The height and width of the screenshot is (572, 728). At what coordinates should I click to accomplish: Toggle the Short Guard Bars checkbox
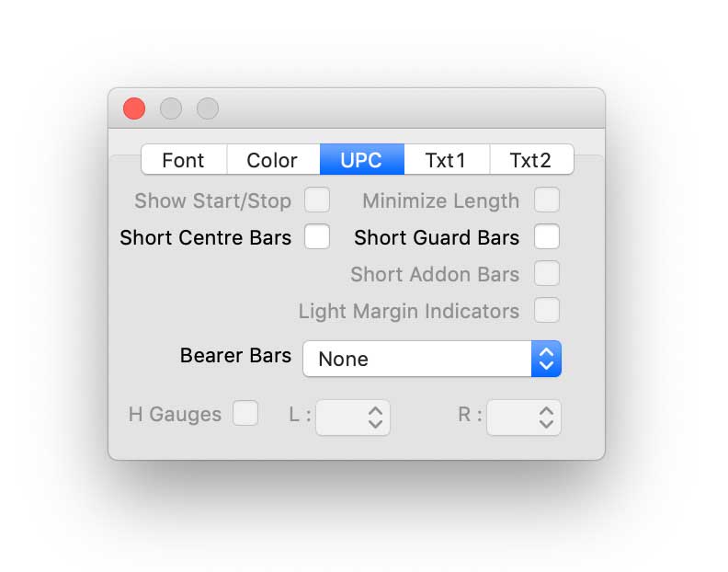pos(547,237)
